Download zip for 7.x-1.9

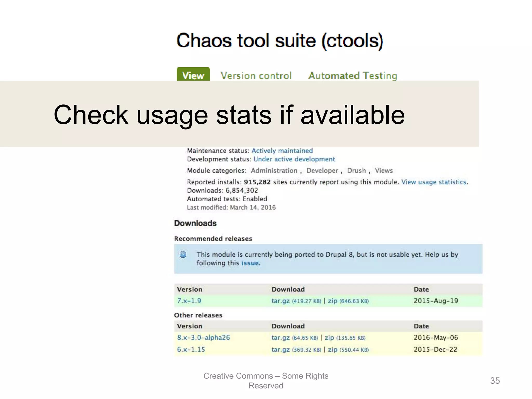pos(332,301)
